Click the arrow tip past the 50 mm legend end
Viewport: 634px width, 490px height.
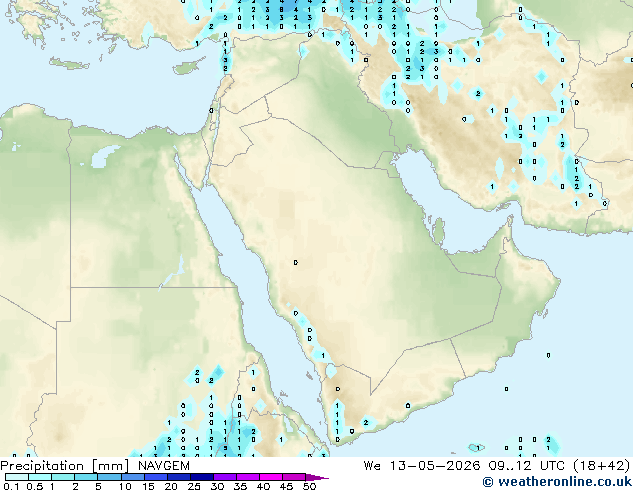(317, 477)
